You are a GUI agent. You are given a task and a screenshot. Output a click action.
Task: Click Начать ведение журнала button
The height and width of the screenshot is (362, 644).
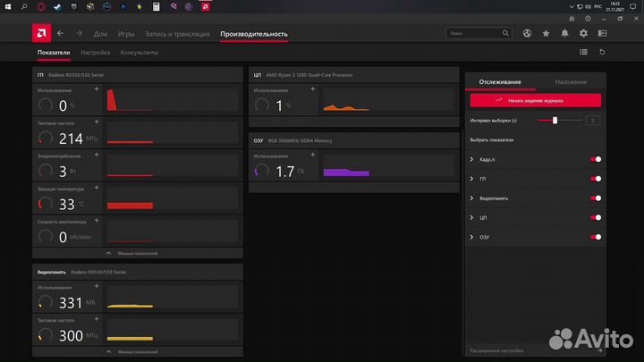pos(536,100)
